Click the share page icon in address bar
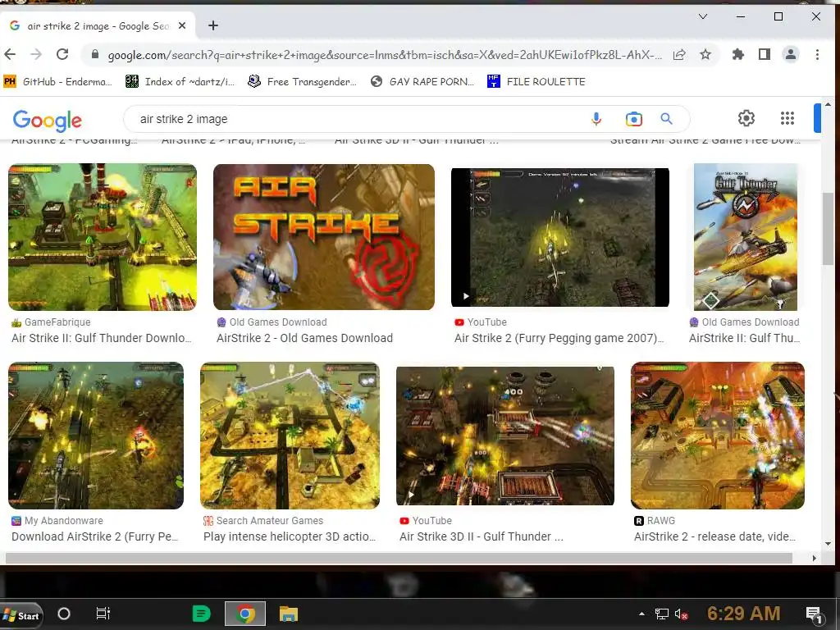This screenshot has width=840, height=630. pyautogui.click(x=679, y=54)
